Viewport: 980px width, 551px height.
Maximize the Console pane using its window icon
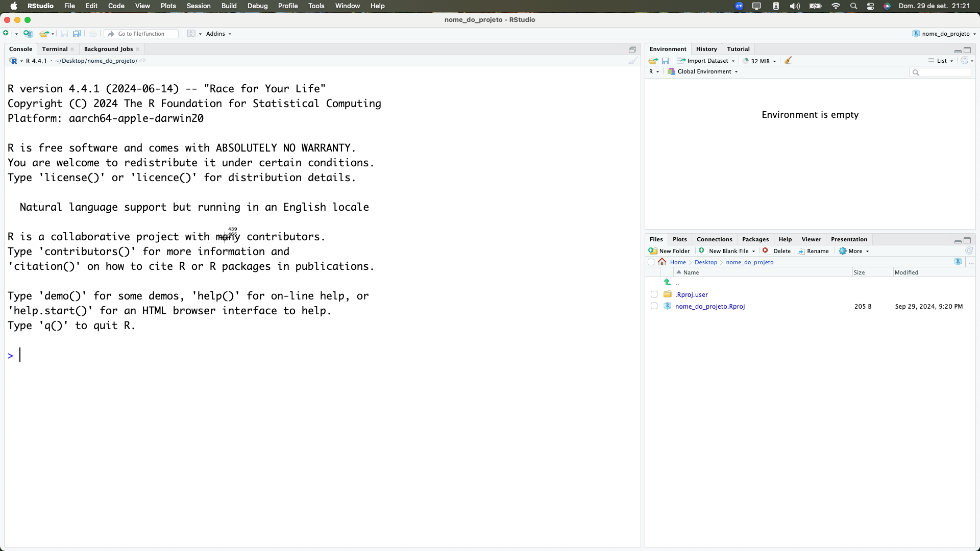[x=632, y=49]
